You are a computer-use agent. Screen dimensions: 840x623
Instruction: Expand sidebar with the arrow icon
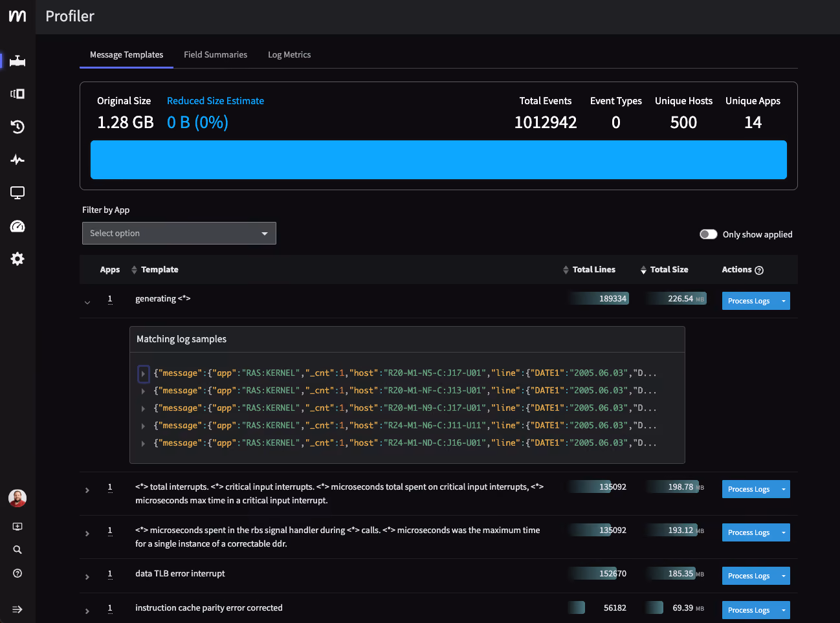[x=17, y=609]
